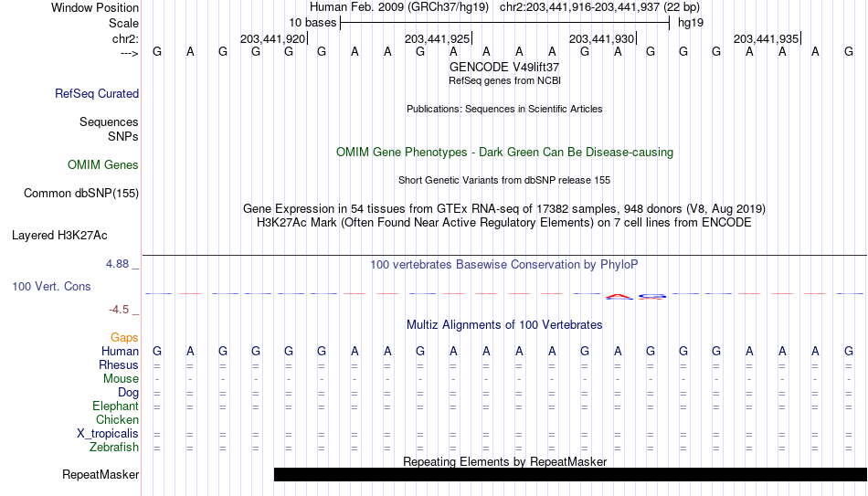Screen dimensions: 868x496
Task: Click the Gaps label in Multiz alignment
Action: click(124, 338)
